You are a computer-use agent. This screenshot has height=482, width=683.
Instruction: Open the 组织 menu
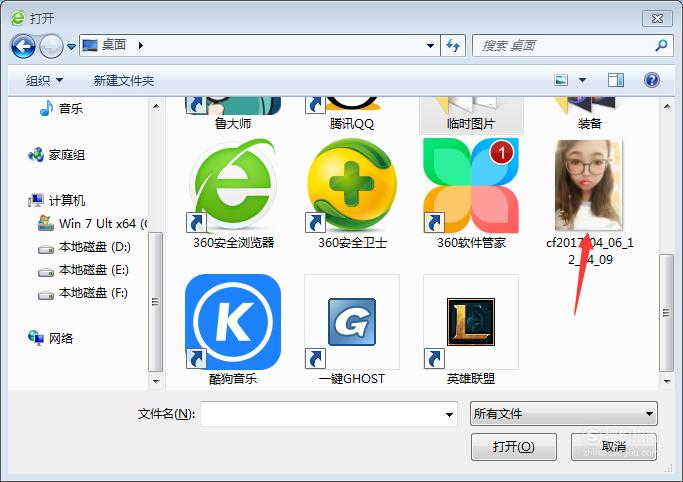point(44,81)
